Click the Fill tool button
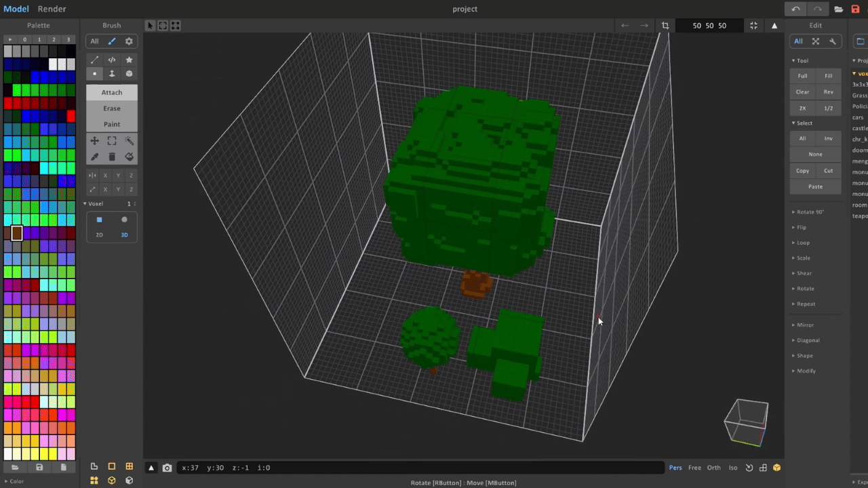868x488 pixels. click(x=829, y=76)
